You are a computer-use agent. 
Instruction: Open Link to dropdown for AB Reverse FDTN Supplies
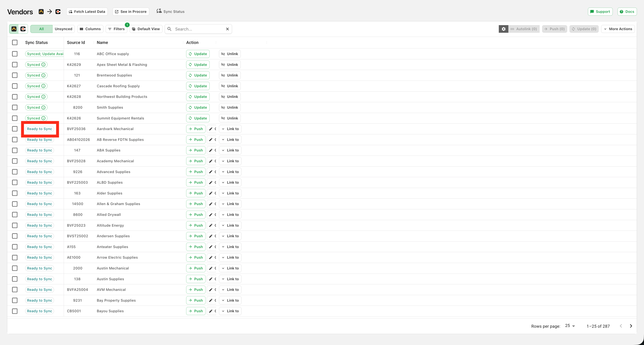tap(230, 140)
